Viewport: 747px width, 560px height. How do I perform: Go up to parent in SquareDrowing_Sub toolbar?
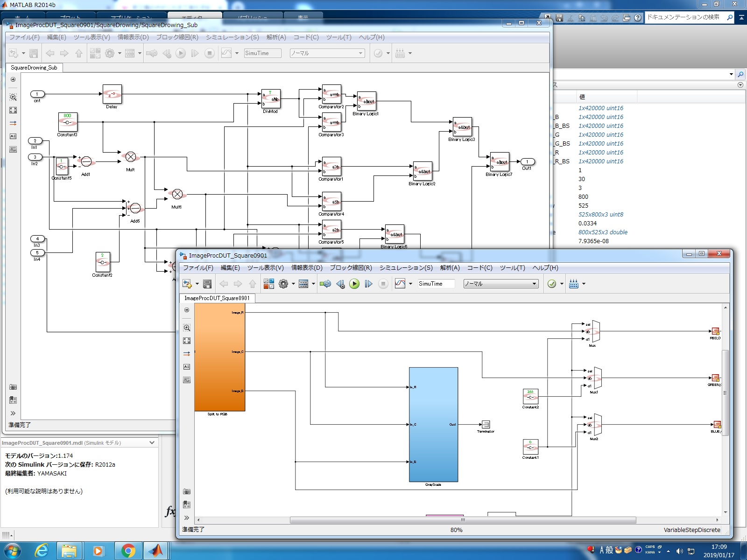[x=79, y=53]
